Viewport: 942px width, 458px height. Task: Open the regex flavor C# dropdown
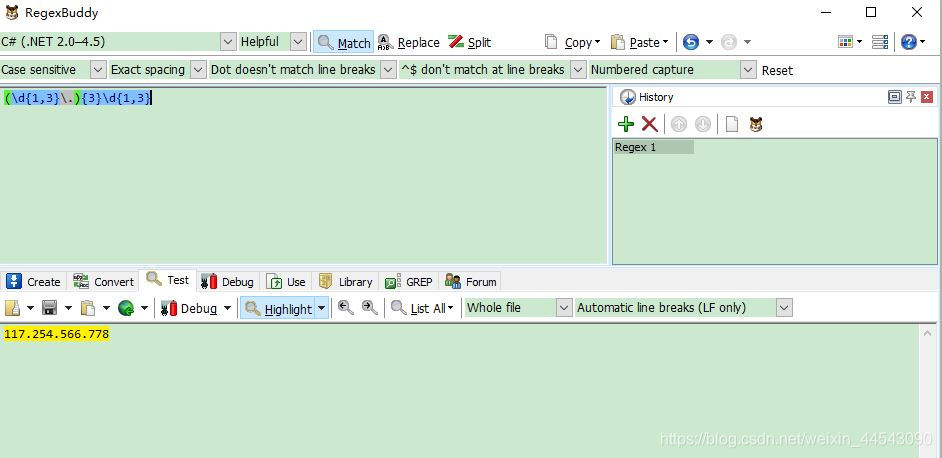click(228, 41)
